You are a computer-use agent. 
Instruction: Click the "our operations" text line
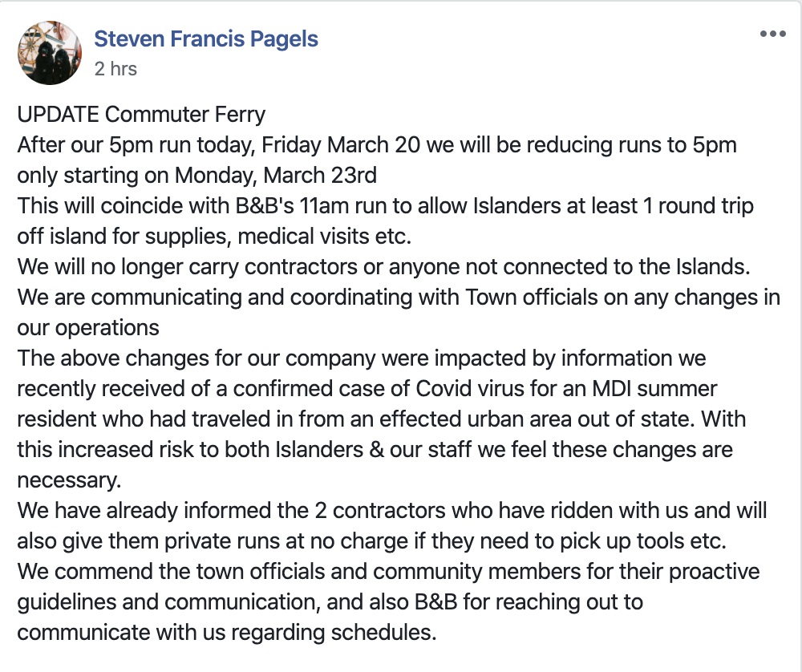click(88, 328)
